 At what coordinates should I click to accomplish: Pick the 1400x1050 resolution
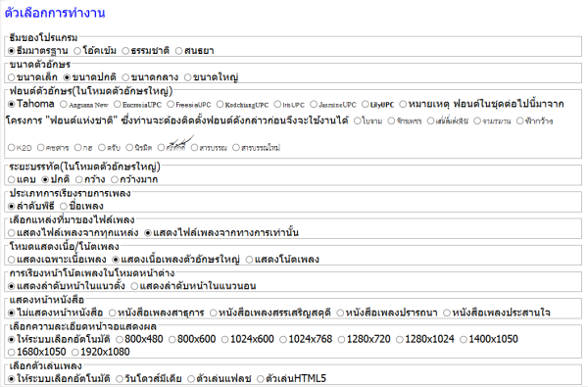[464, 340]
